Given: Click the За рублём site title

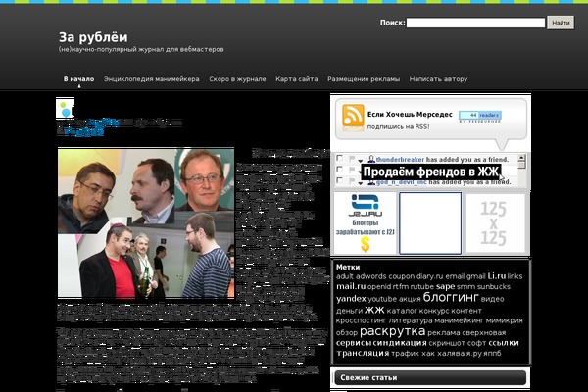Looking at the screenshot, I should point(93,37).
